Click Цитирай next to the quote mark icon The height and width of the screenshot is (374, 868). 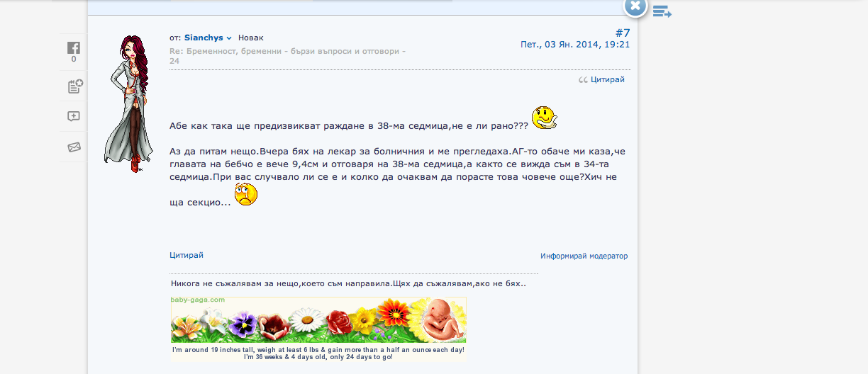pos(607,80)
